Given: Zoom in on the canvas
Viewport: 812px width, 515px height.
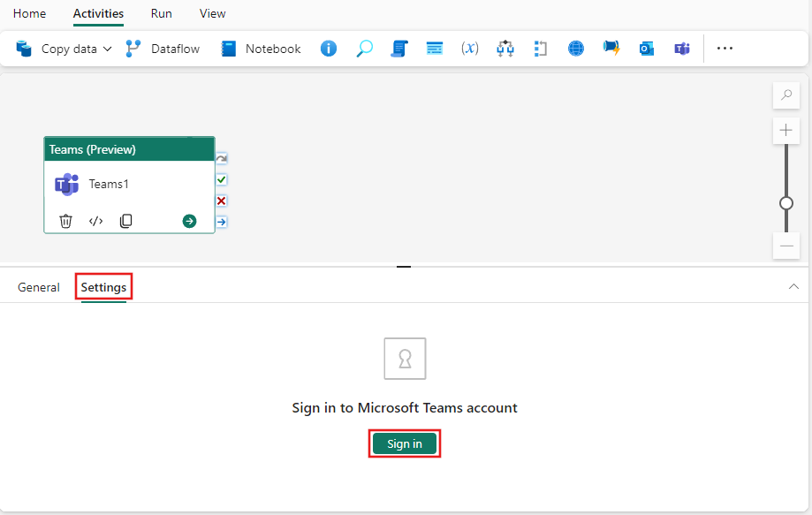Looking at the screenshot, I should click(786, 130).
